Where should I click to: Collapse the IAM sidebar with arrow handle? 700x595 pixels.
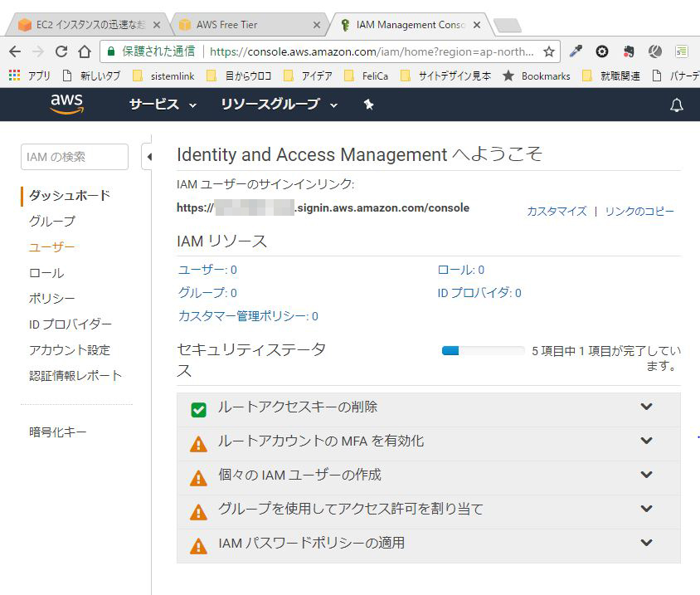pyautogui.click(x=148, y=157)
